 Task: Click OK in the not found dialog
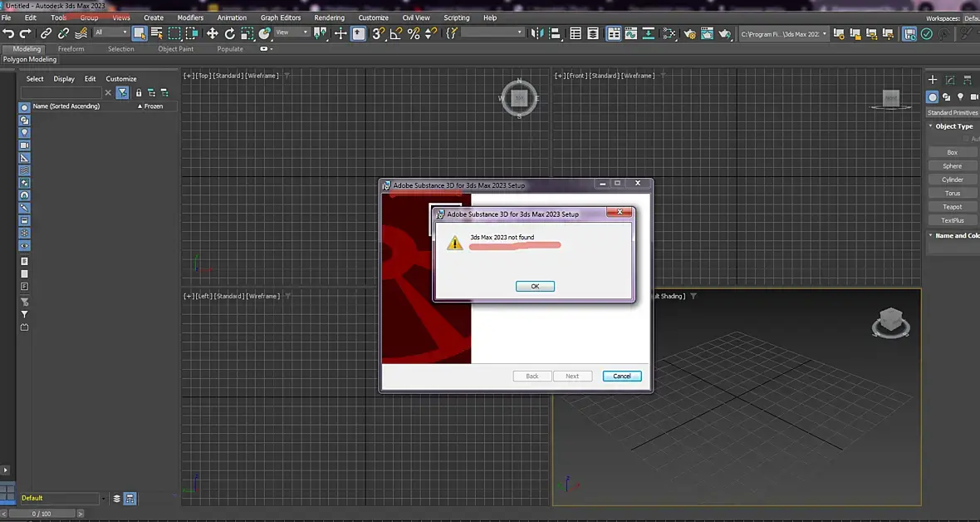[535, 286]
